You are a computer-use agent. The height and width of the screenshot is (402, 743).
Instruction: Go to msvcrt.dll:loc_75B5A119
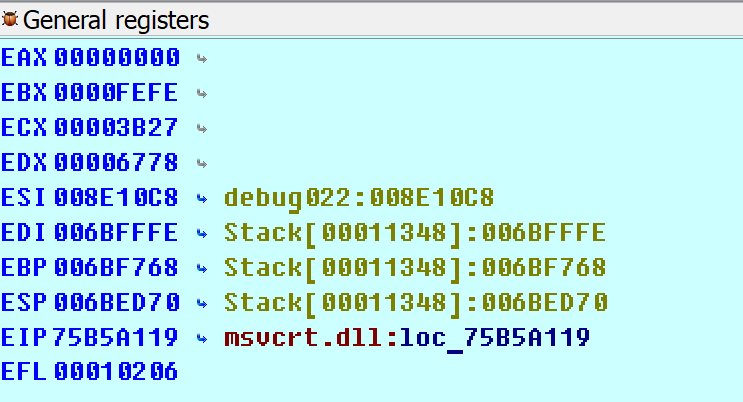tap(407, 337)
